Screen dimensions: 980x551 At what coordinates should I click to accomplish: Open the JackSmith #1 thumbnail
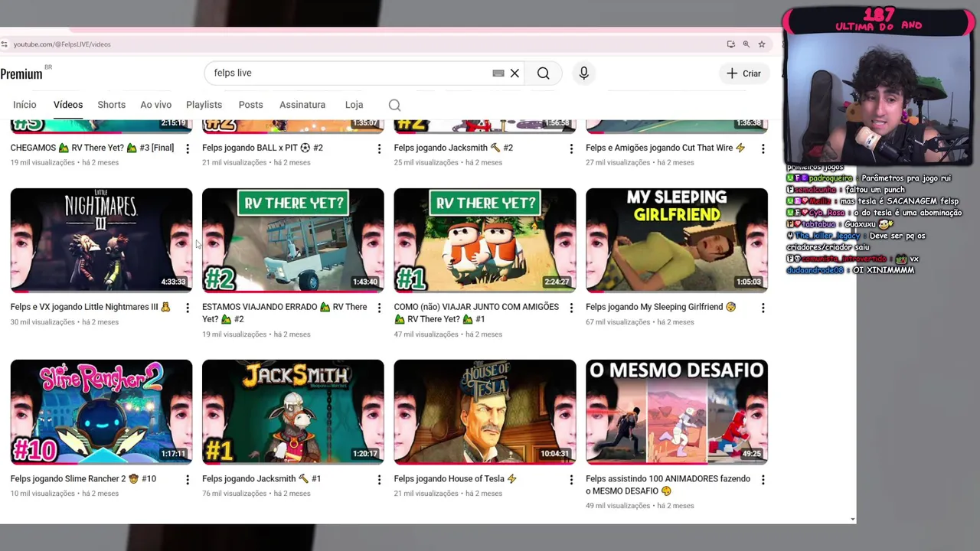click(x=293, y=412)
